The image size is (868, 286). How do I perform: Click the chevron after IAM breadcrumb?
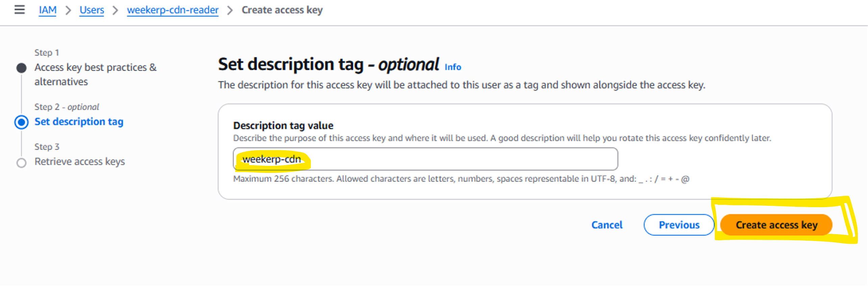(68, 10)
